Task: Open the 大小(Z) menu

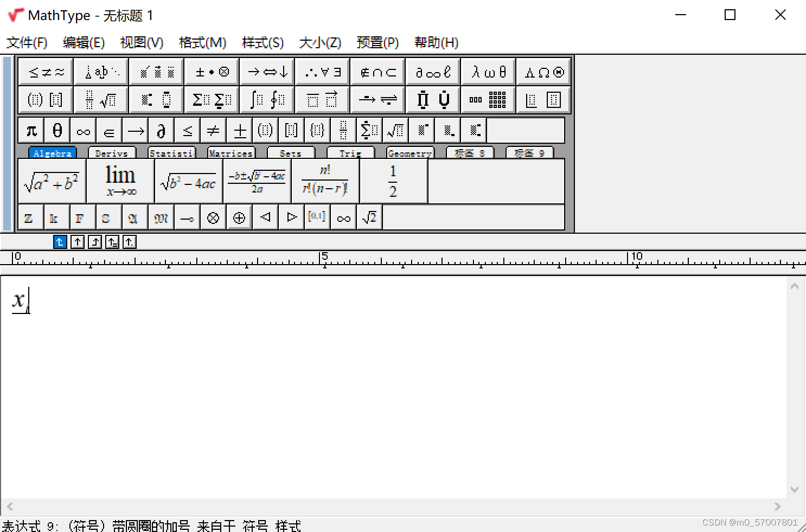Action: [320, 42]
